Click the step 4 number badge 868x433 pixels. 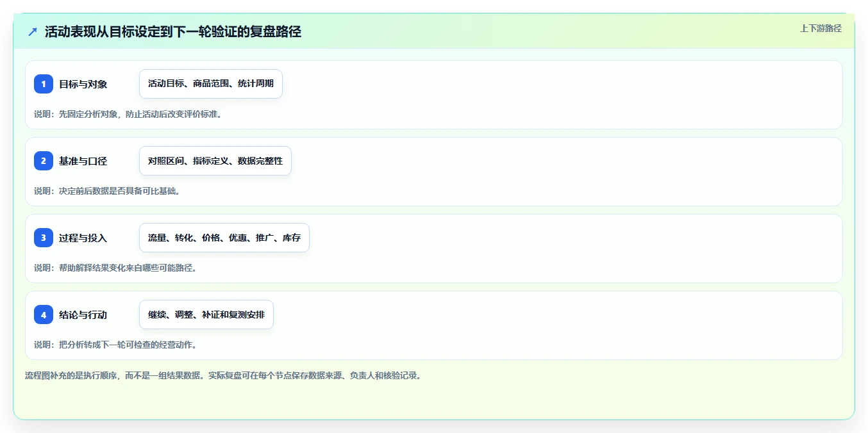44,315
